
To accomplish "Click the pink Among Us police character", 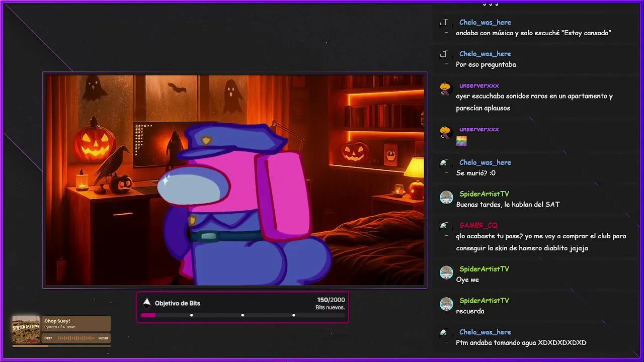I will 244,205.
